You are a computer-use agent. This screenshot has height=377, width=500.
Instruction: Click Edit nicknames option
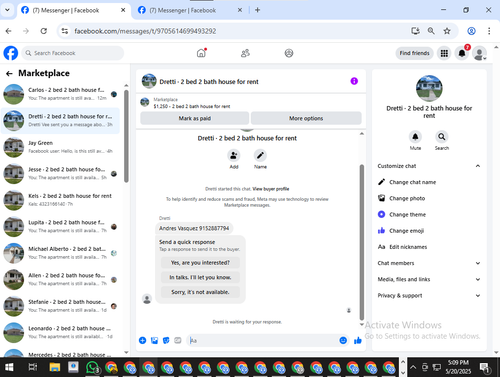(408, 247)
